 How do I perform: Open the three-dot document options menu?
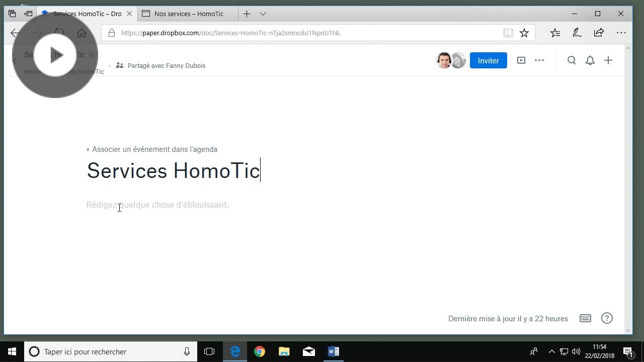539,60
